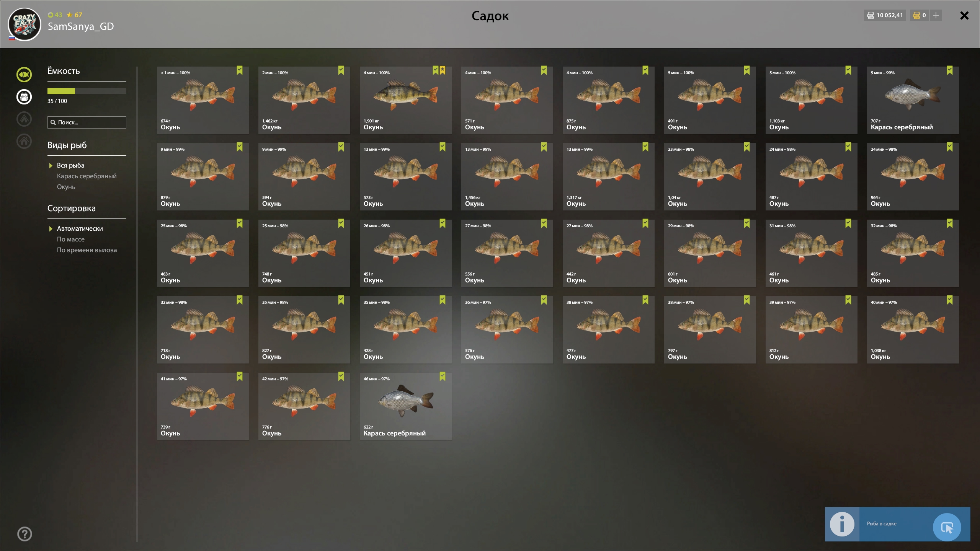Click the silver coins balance 10 052,41

point(884,15)
